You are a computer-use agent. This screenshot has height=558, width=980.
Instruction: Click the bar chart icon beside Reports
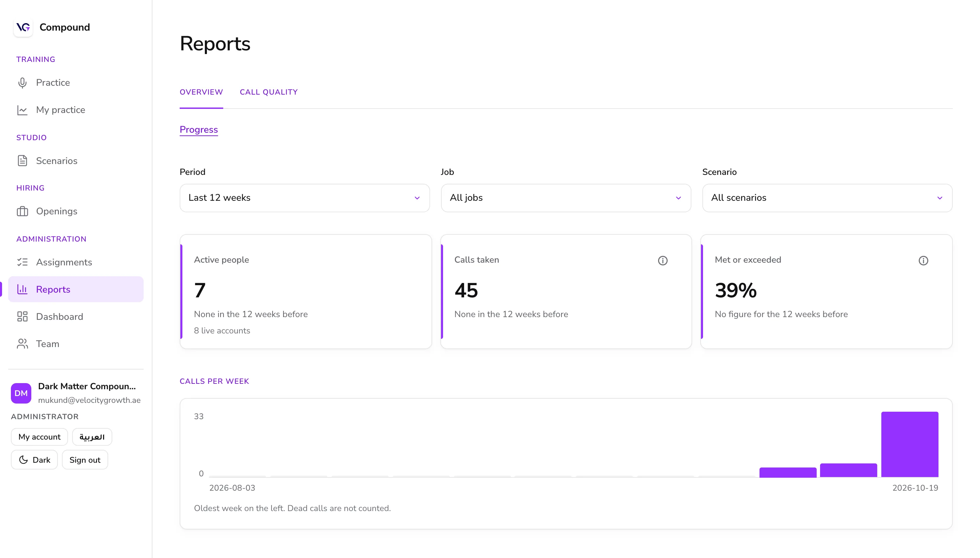pyautogui.click(x=22, y=289)
